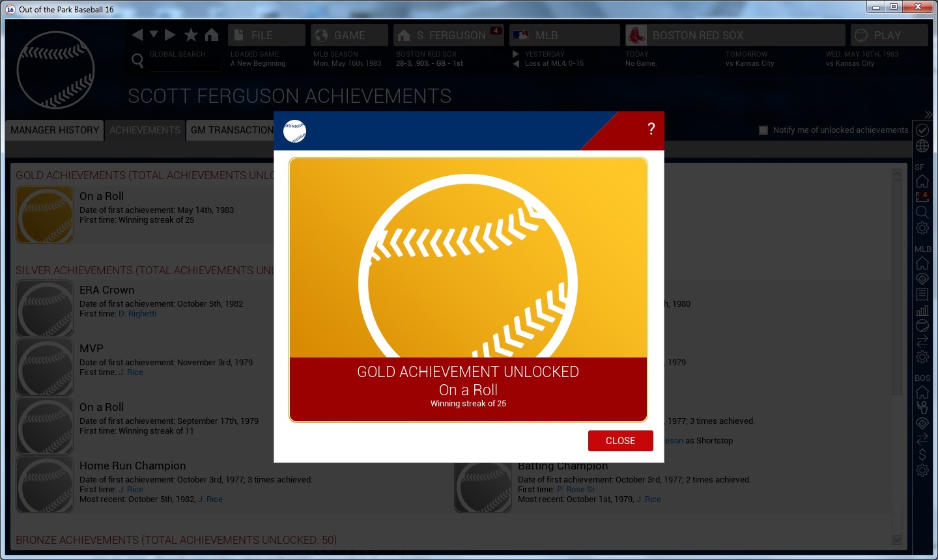938x560 pixels.
Task: Open the MLB transactions arrows icon
Action: click(922, 341)
